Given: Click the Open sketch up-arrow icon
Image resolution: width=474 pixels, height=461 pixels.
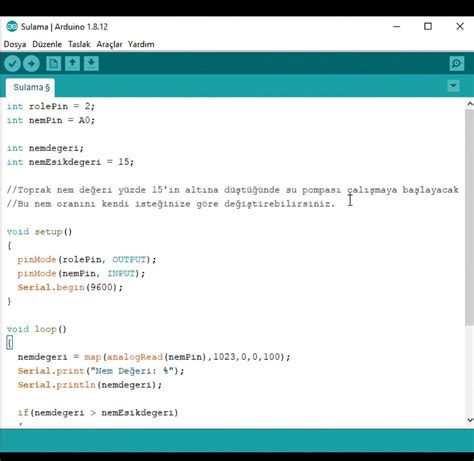Looking at the screenshot, I should point(72,63).
